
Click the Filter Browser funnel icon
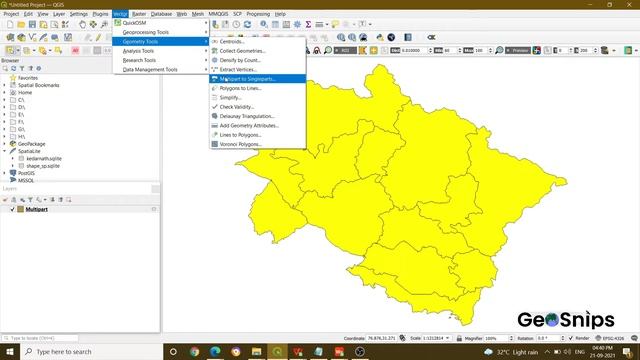click(x=22, y=69)
